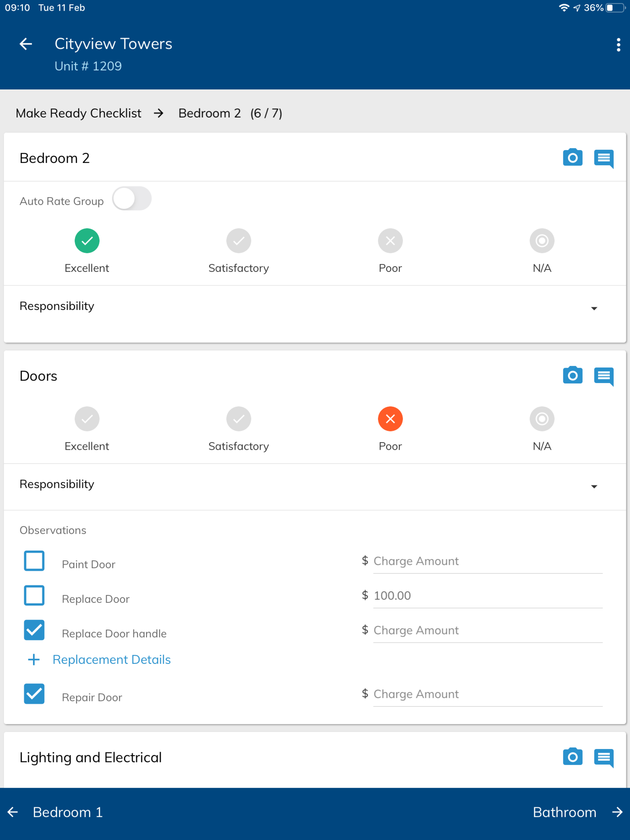Tap the back arrow beside Cityview Towers
630x840 pixels.
tap(26, 44)
